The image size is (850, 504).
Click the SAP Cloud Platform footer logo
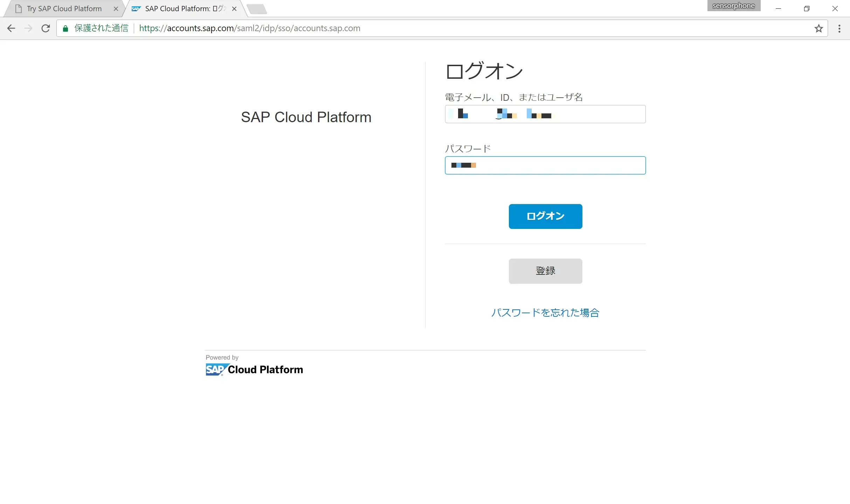coord(254,369)
